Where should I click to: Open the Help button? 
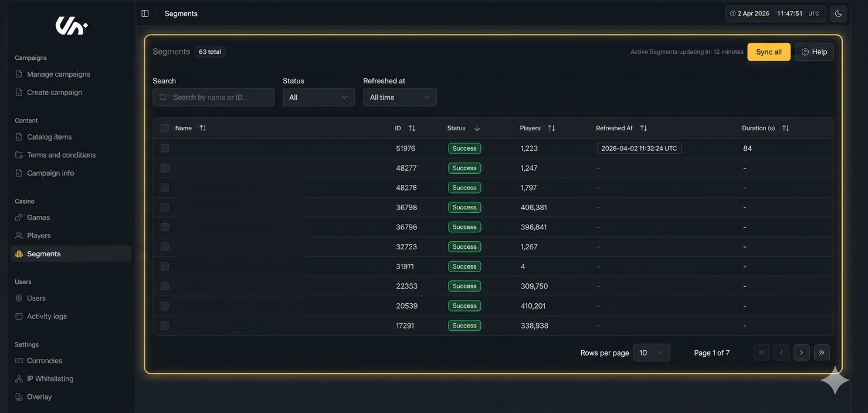coord(813,52)
